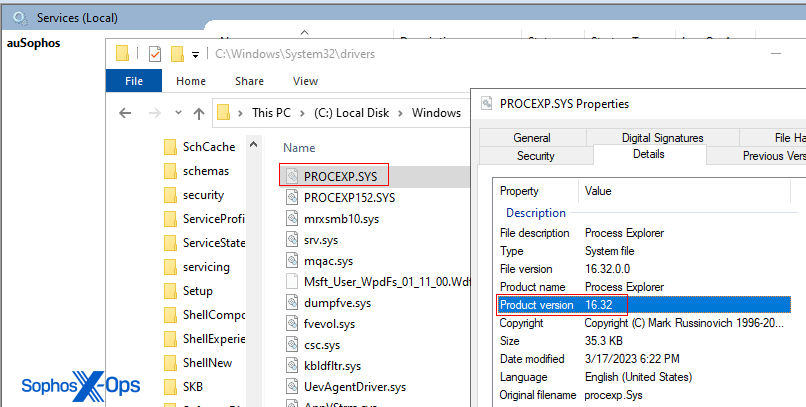Open the Quick Access Toolbar customize dropdown

(x=195, y=54)
